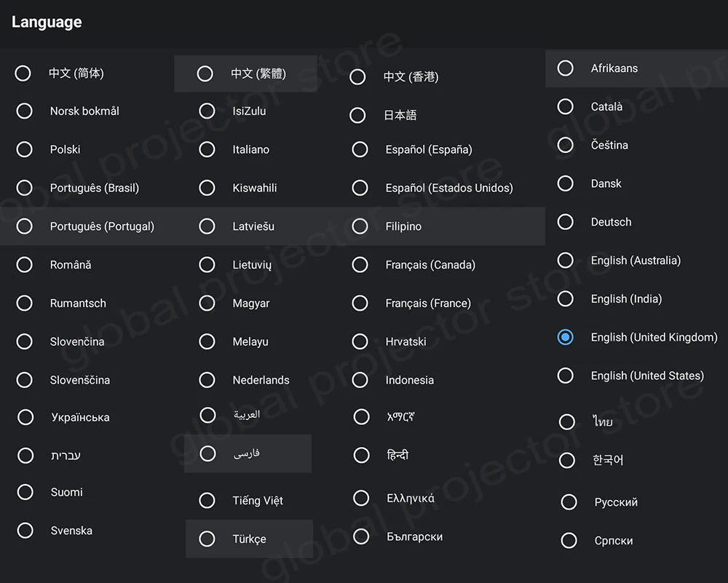Select the 日本語 language option
This screenshot has height=583, width=728.
point(357,115)
